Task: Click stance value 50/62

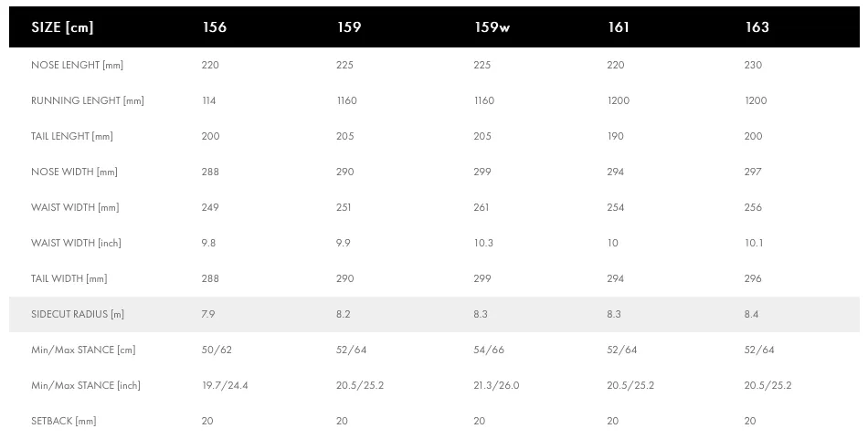Action: [217, 350]
